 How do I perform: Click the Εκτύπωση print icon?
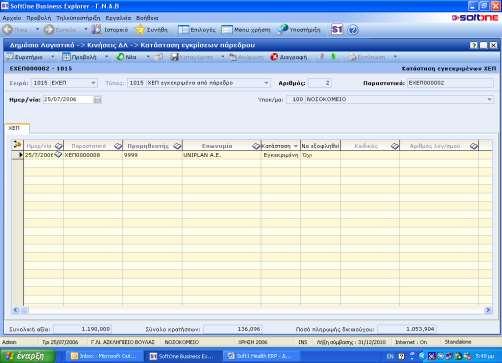click(x=352, y=57)
